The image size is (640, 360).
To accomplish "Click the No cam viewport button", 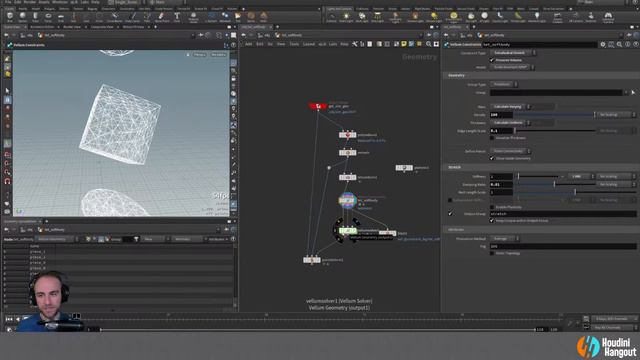I will (x=218, y=54).
